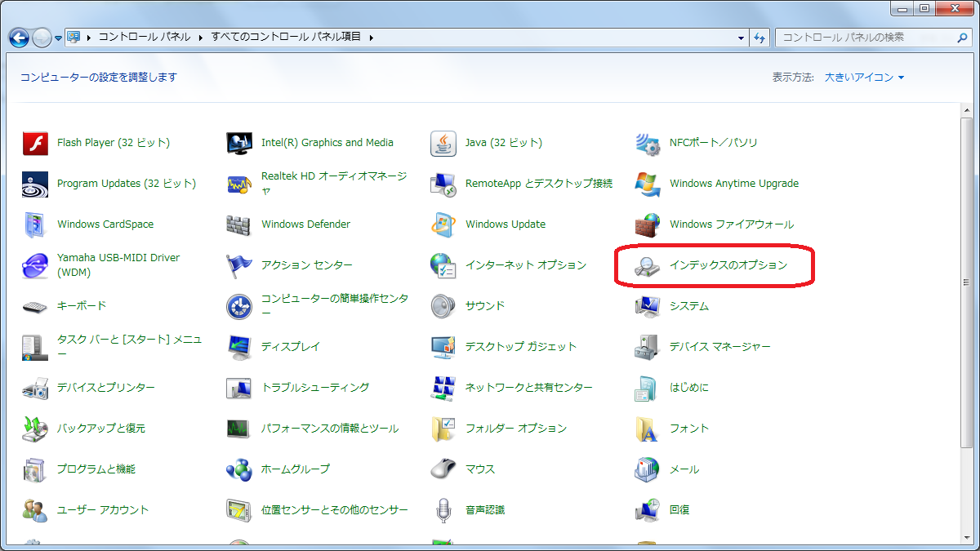
Task: Open the インデックスのオプション magnifier icon
Action: 648,265
